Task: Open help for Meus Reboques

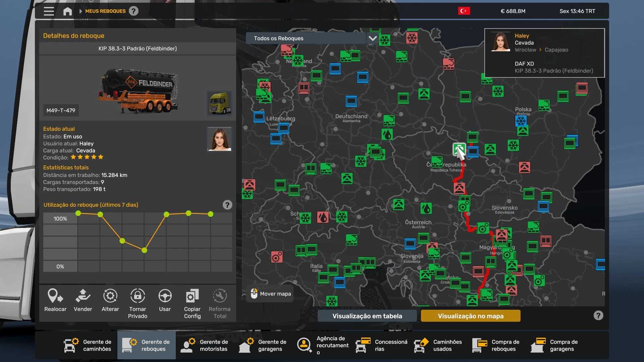Action: (133, 11)
